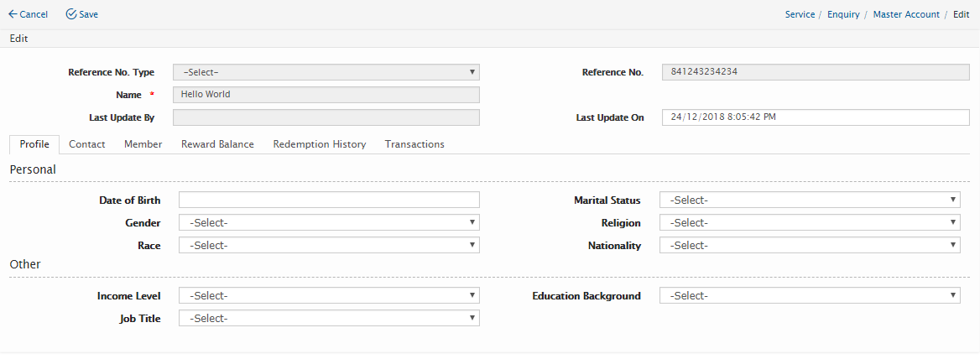Image resolution: width=980 pixels, height=359 pixels.
Task: Click the Master Account breadcrumb link
Action: pos(906,14)
